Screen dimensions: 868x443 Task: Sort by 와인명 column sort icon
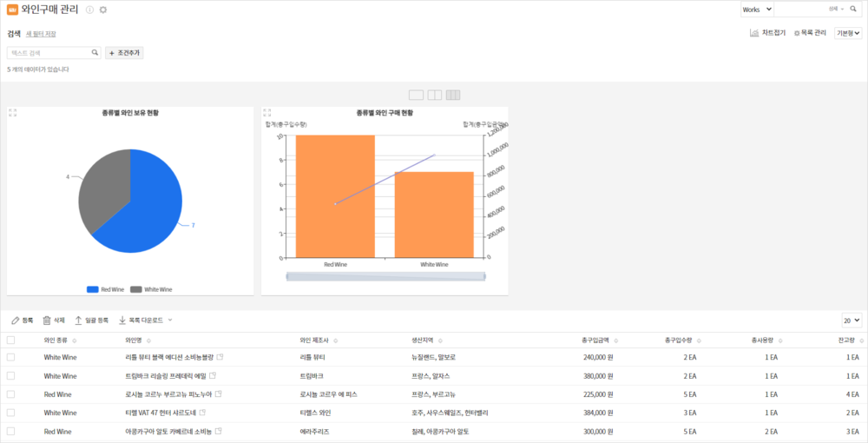tap(148, 341)
